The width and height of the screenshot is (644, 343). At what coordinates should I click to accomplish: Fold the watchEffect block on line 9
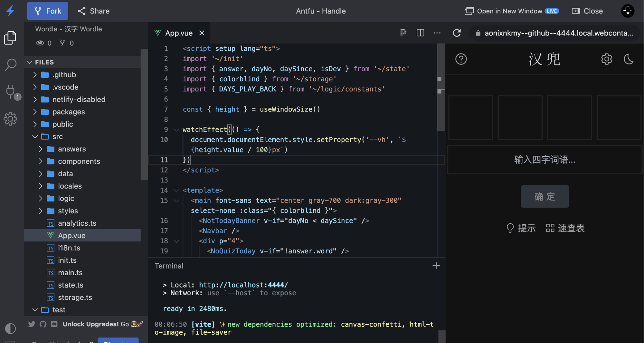click(x=176, y=130)
